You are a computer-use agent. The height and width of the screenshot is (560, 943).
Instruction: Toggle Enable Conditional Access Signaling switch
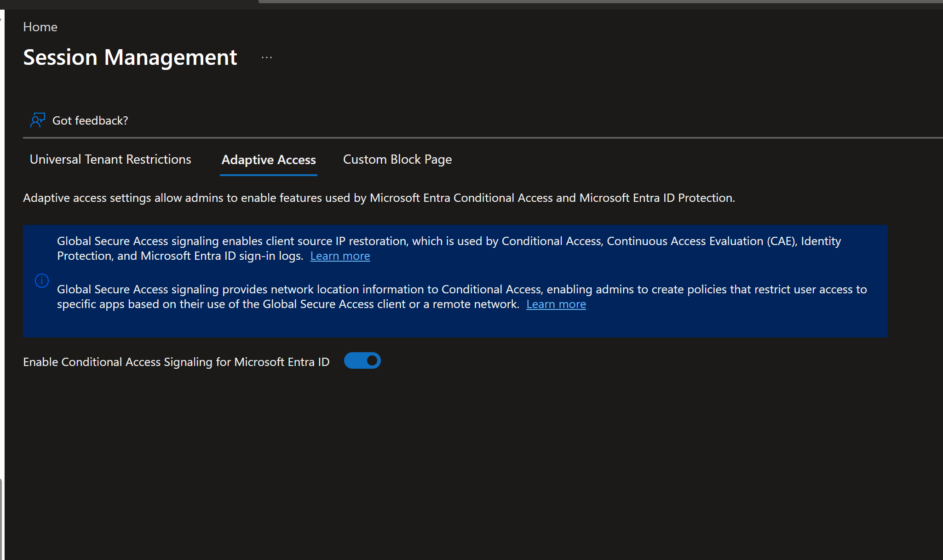tap(362, 361)
